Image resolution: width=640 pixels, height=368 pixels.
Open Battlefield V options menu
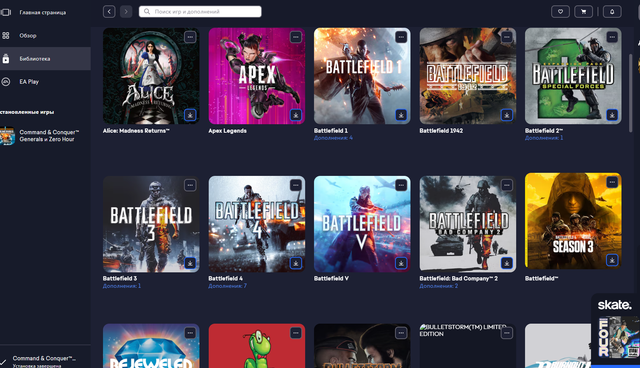(401, 185)
